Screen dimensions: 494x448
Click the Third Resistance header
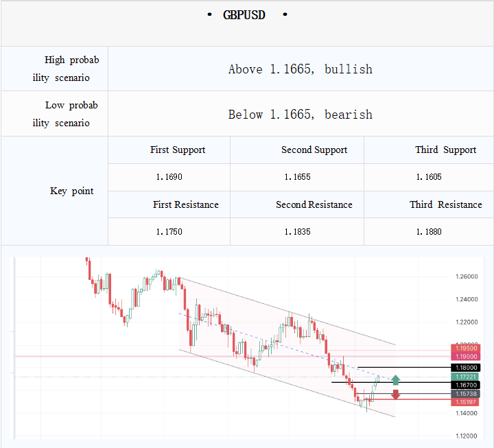(x=446, y=204)
